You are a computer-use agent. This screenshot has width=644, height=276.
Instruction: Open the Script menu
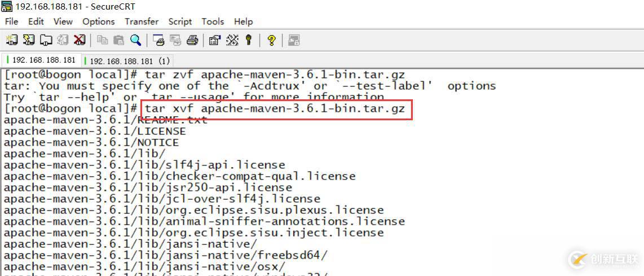click(x=180, y=21)
